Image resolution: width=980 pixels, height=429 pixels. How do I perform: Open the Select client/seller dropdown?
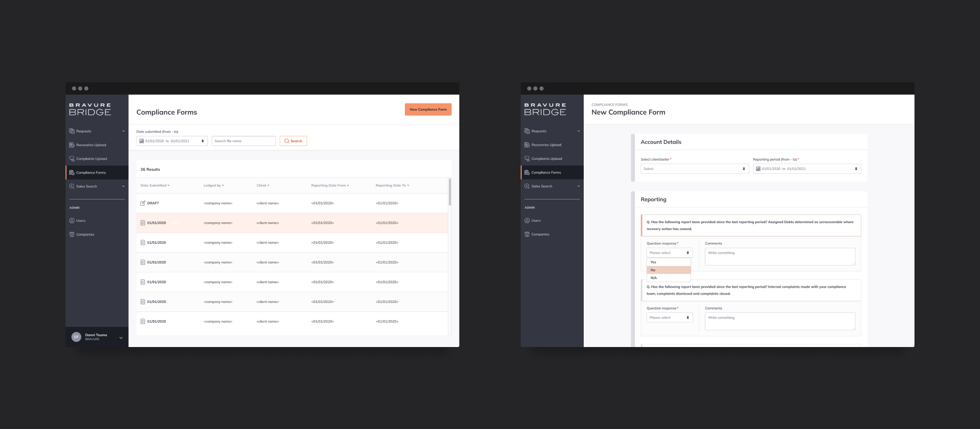pos(694,169)
